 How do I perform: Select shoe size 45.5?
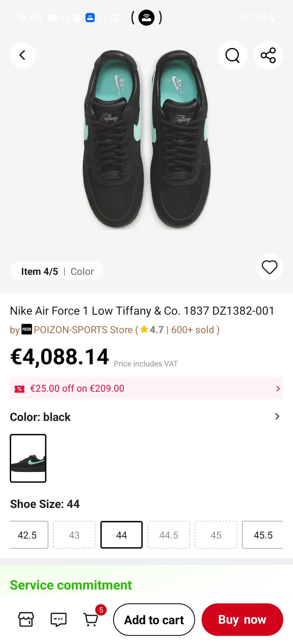tap(263, 535)
